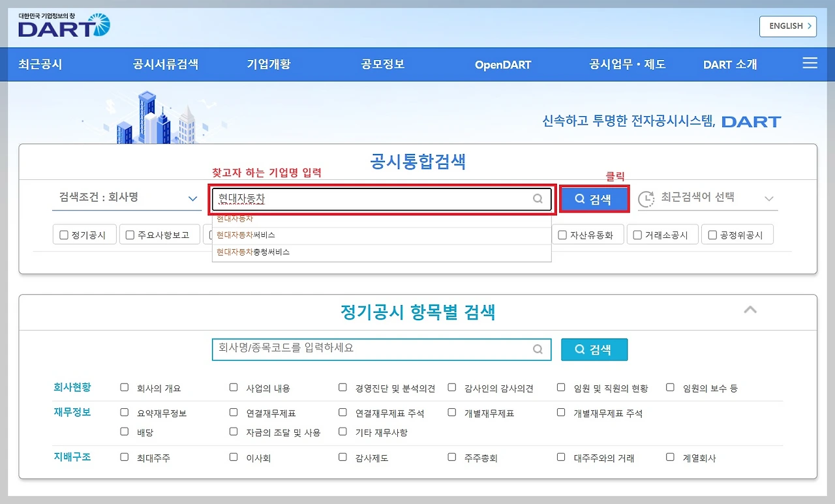Switch the site to ENGLISH

point(788,26)
